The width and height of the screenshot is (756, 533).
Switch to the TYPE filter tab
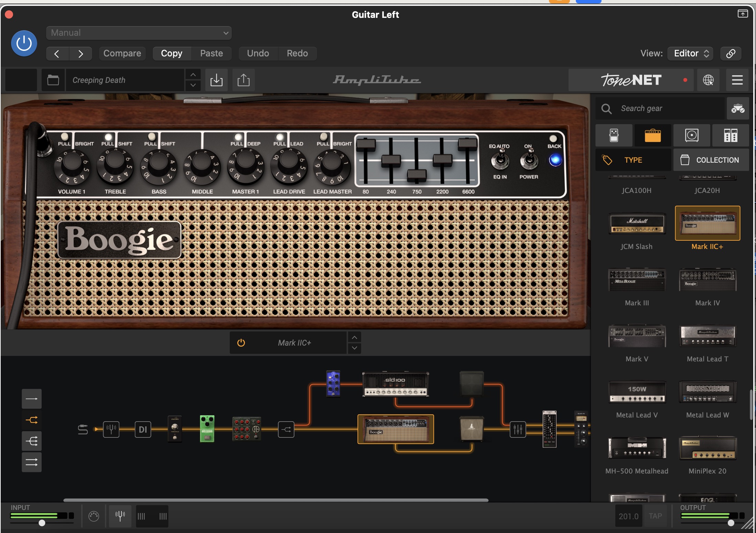click(x=633, y=160)
